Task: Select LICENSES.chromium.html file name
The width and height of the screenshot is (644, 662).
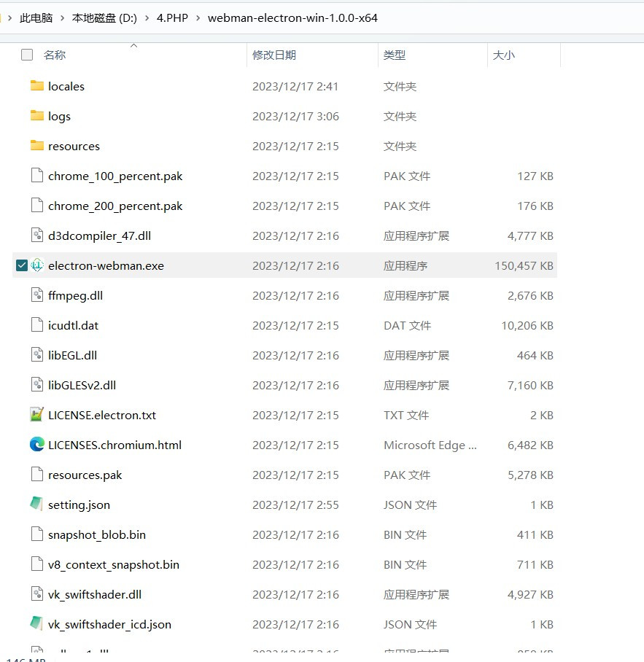Action: 115,445
